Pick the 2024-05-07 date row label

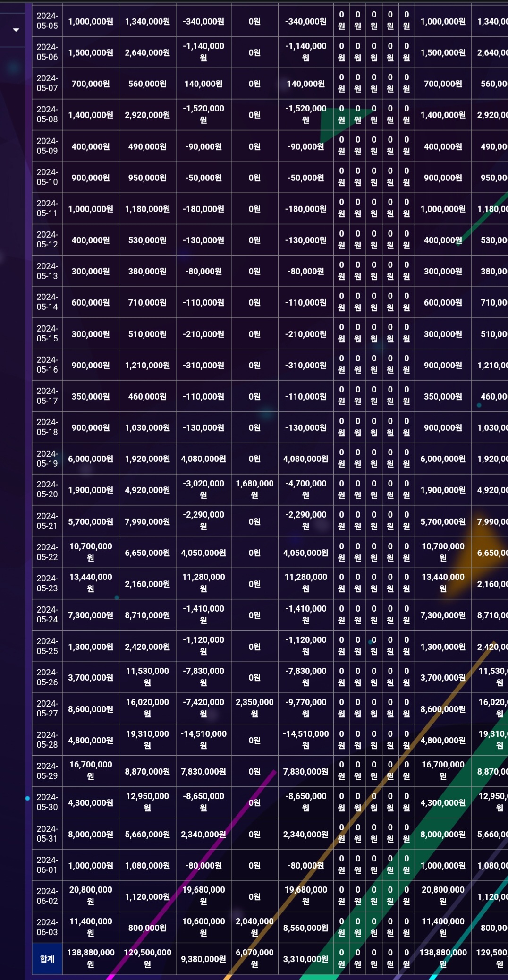[47, 84]
